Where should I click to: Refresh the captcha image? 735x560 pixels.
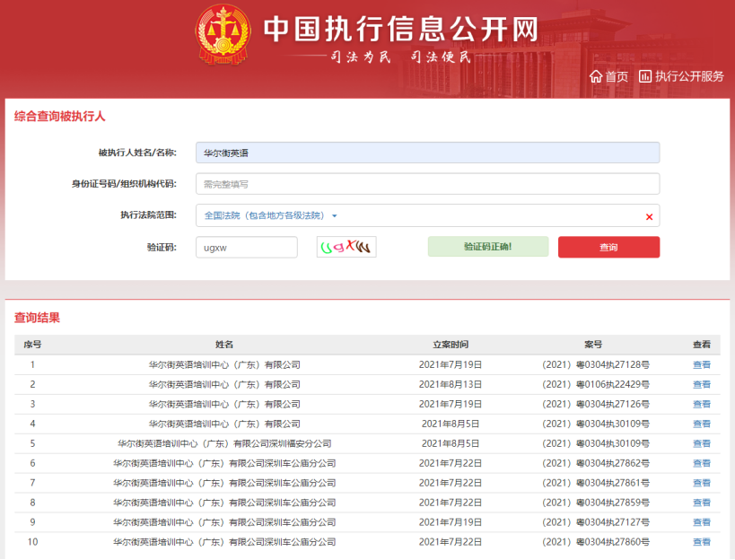tap(346, 247)
